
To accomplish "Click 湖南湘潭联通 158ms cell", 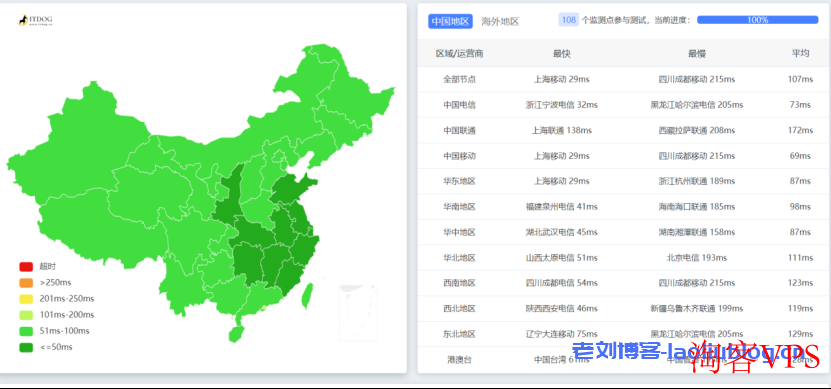I will tap(697, 232).
